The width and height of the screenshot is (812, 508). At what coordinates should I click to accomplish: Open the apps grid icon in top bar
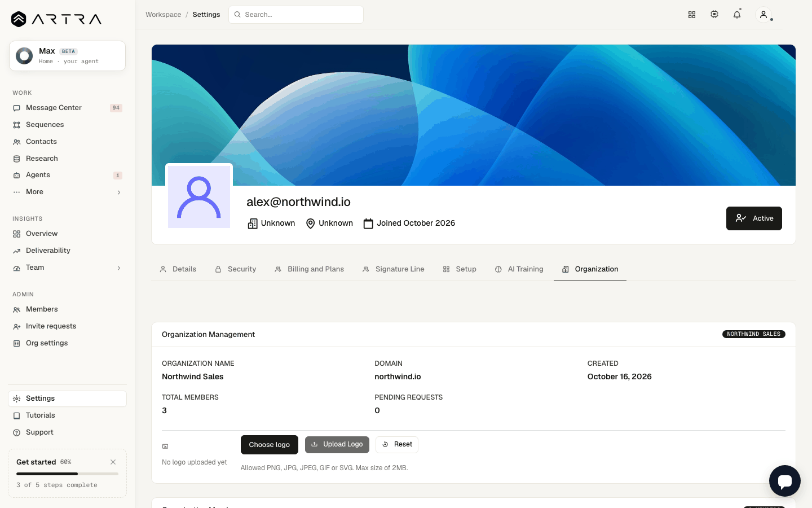click(x=692, y=15)
